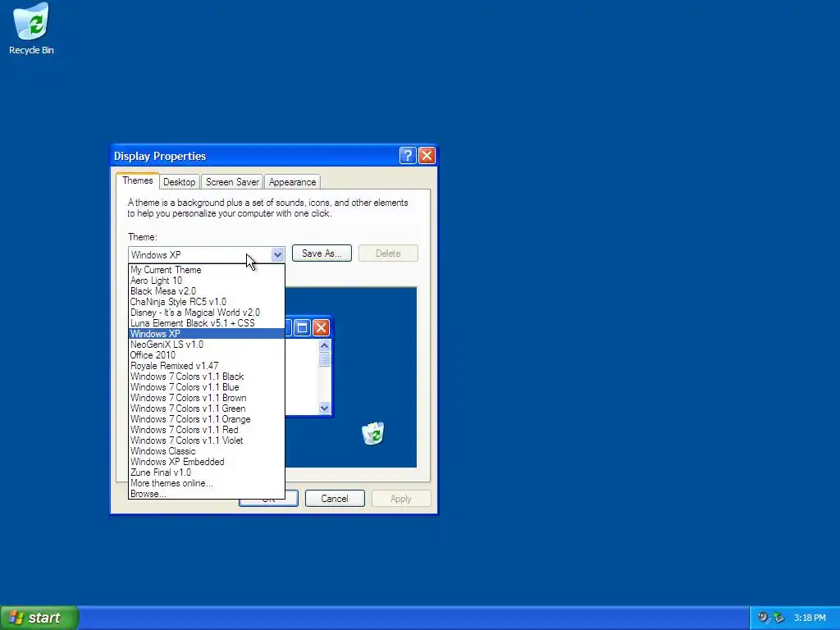Viewport: 840px width, 630px height.
Task: Open the Start menu
Action: click(x=39, y=618)
